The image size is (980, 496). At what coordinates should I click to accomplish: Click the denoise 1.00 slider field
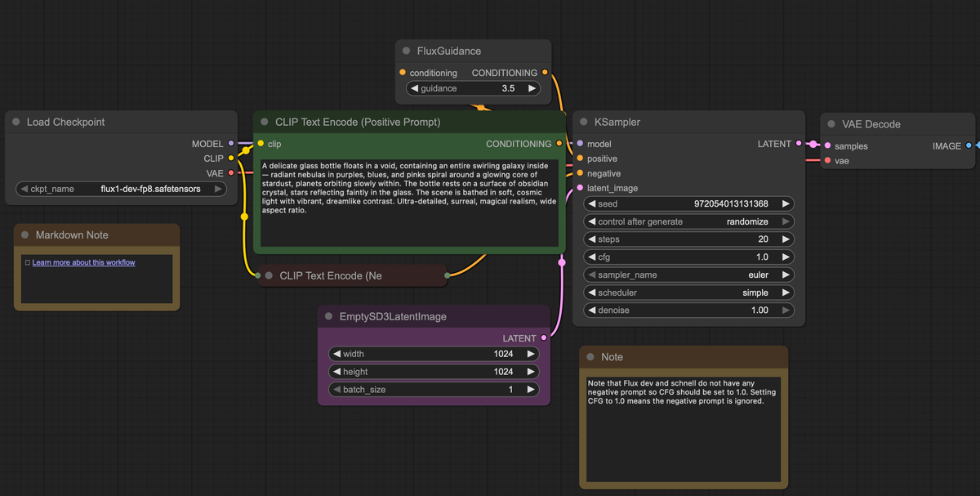pyautogui.click(x=688, y=311)
